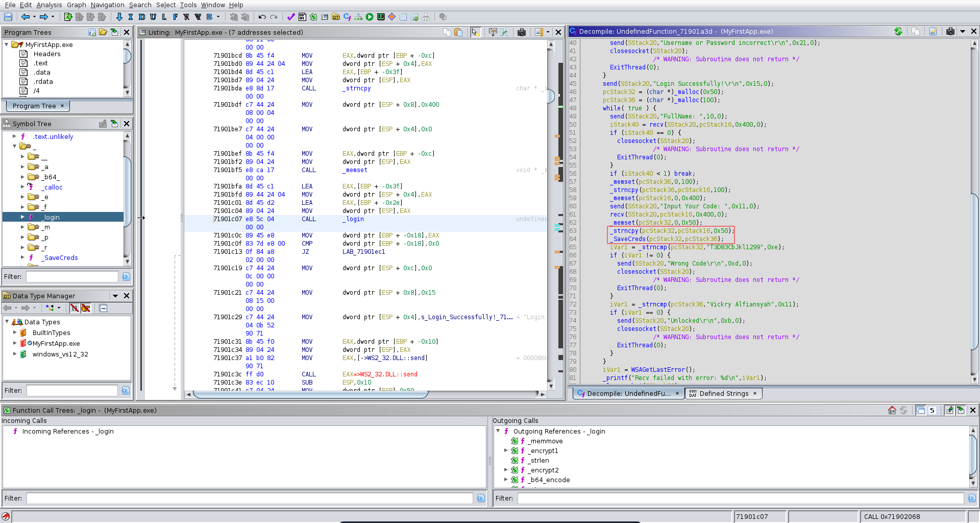Select the .rdata section in Program Trees

point(43,81)
